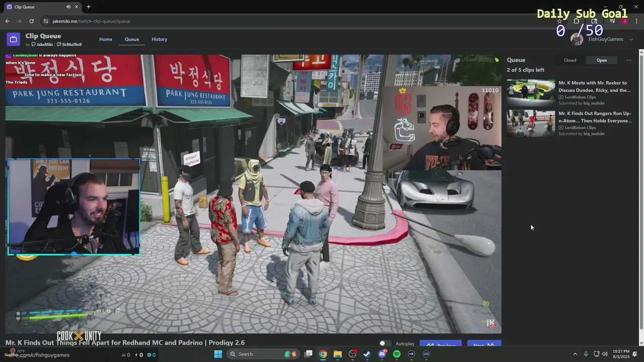This screenshot has height=362, width=644.
Task: Show hidden system tray icons chevron
Action: click(x=575, y=354)
